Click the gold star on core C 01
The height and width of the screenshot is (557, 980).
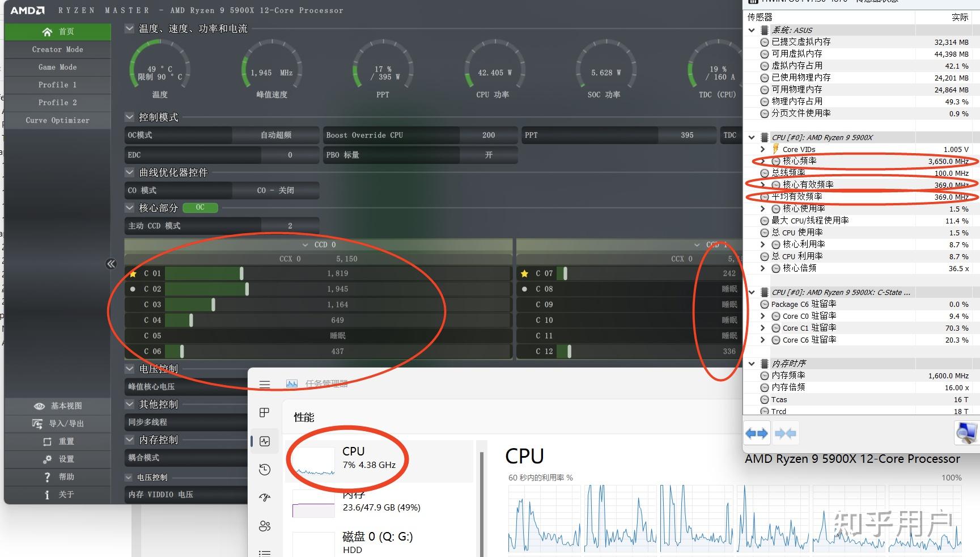click(x=133, y=273)
